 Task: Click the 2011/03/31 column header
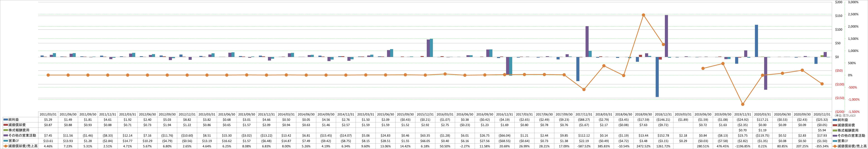[x=48, y=114]
